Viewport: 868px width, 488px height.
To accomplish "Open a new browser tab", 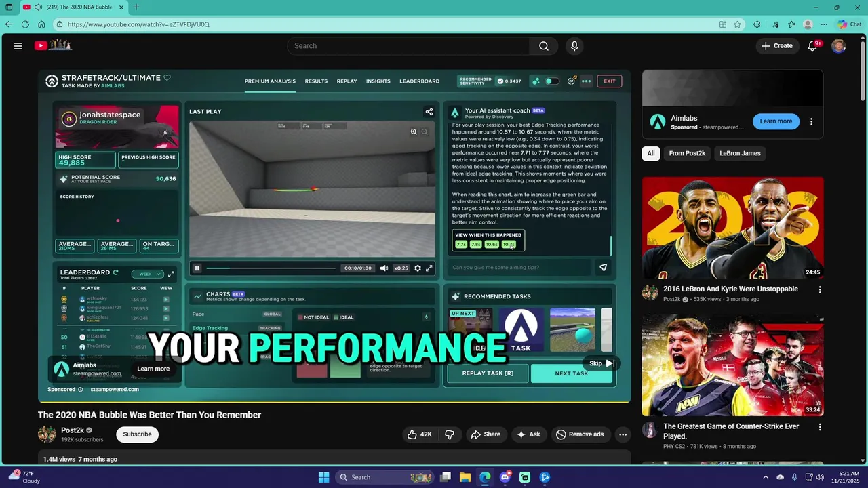I will click(136, 7).
